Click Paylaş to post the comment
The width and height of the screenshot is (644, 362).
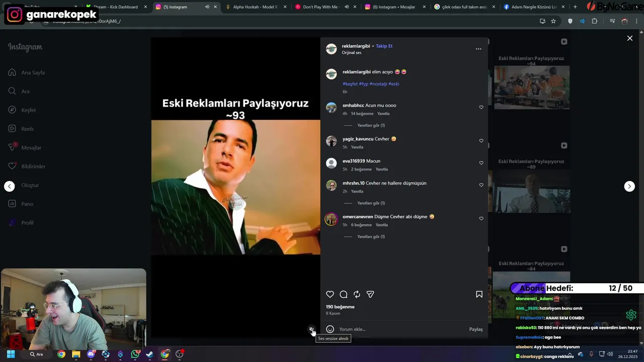click(476, 329)
